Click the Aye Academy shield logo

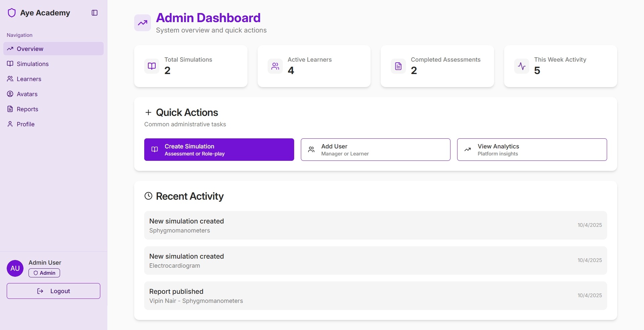pos(12,13)
